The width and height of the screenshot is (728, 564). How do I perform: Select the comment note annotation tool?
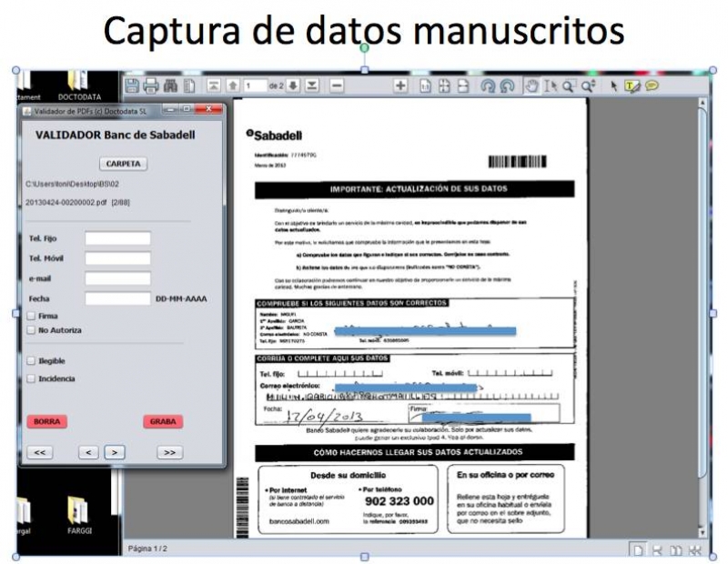(x=652, y=86)
